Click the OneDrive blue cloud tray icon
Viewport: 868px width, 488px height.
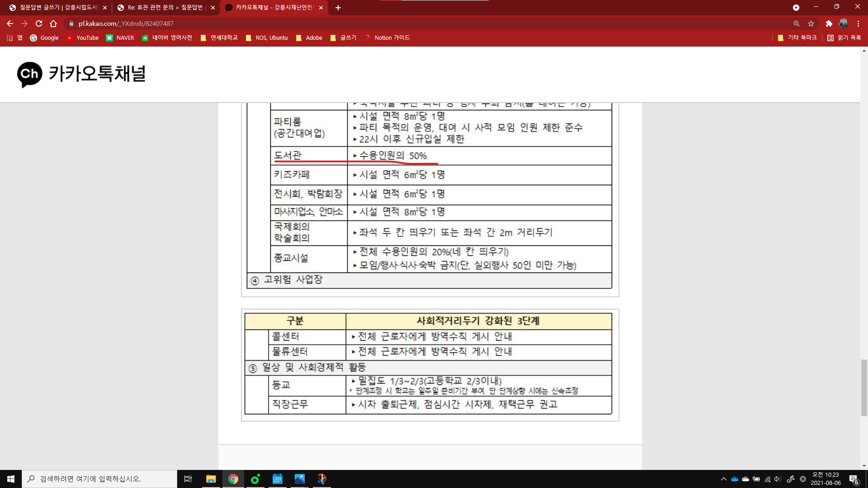734,479
